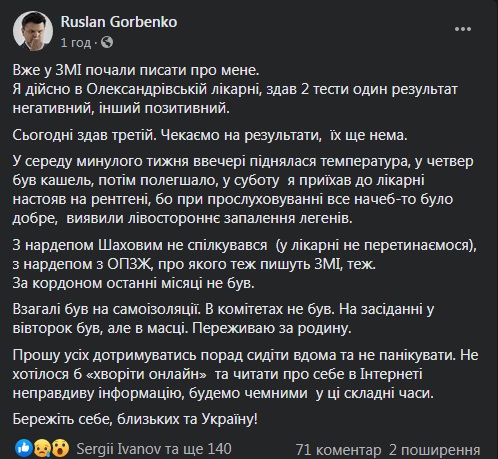Click paragraph mentioning 'нардепом Шаховим'

[245, 255]
